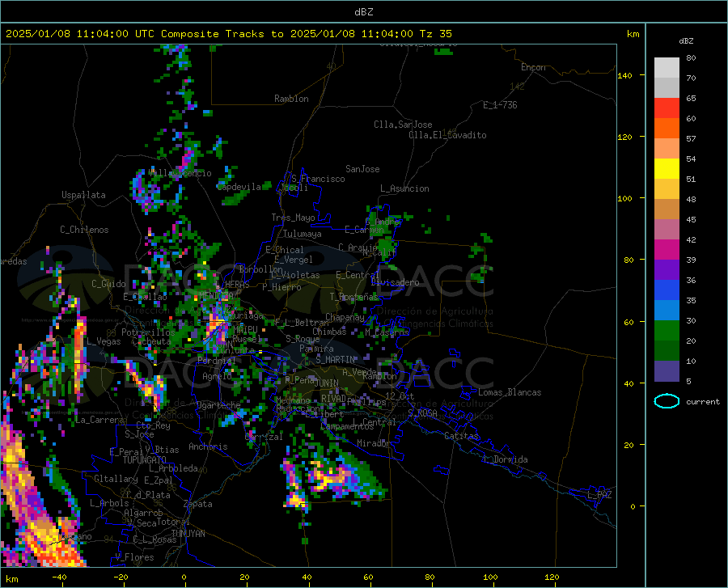
Task: Click the 'dBZ' title at the top
Action: [363, 12]
